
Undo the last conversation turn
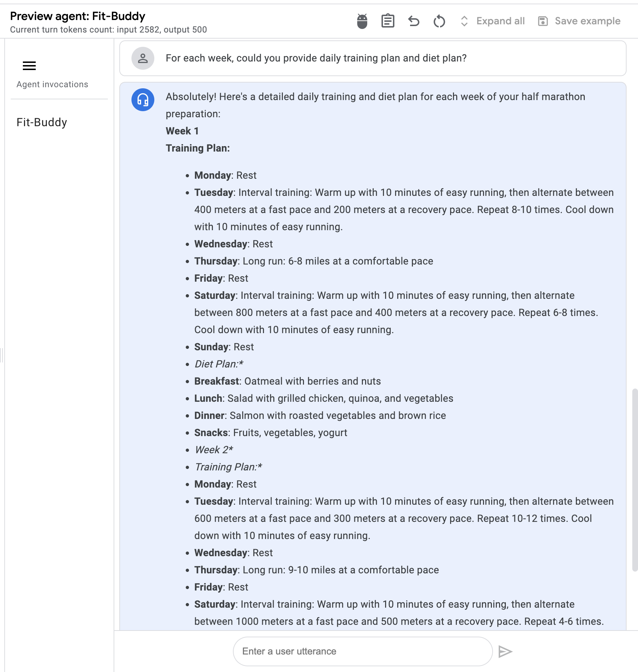(x=414, y=21)
